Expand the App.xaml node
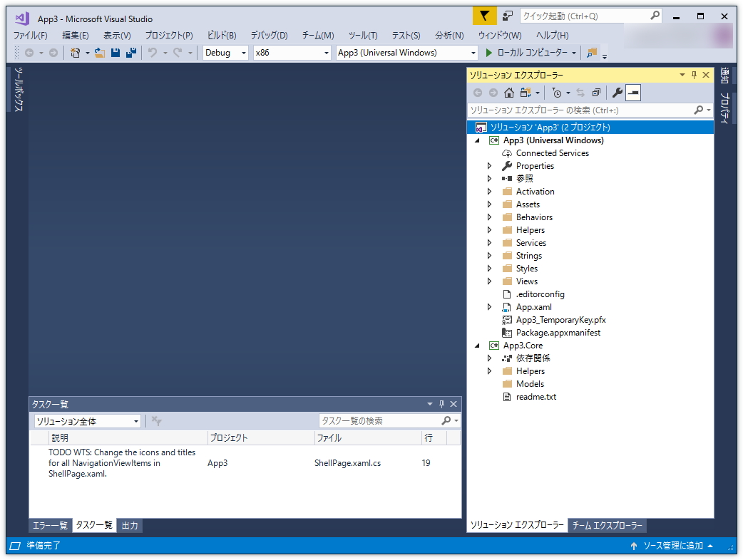Viewport: 743px width, 560px height. (489, 307)
